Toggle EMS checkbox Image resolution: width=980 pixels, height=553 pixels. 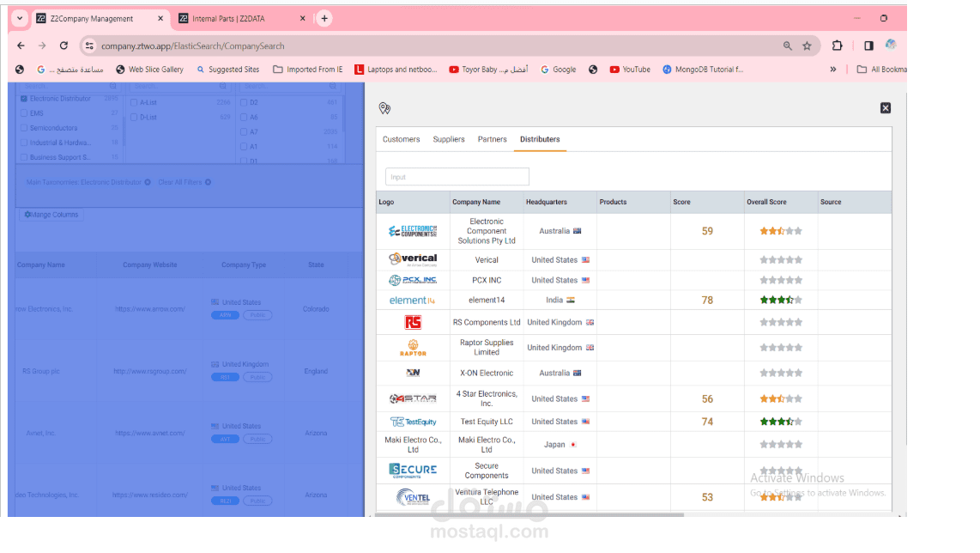pos(24,113)
